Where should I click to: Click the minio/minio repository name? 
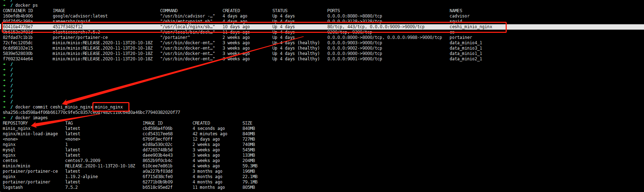point(16,166)
